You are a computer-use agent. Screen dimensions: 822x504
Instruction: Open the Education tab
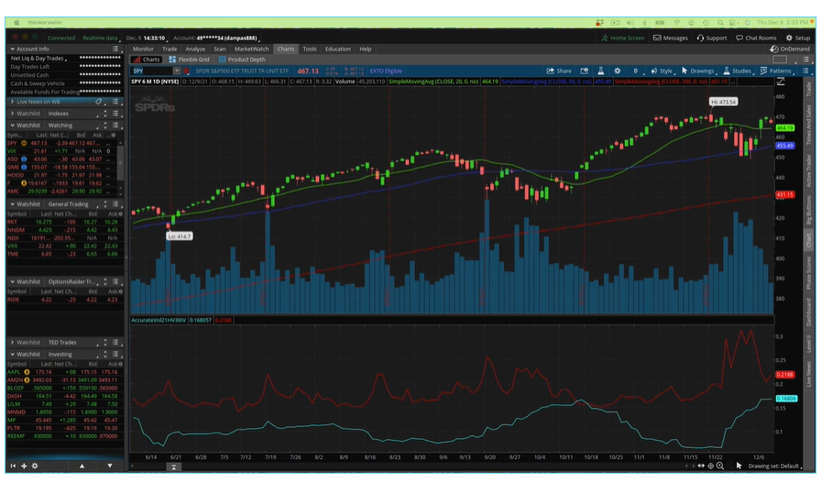tap(337, 49)
